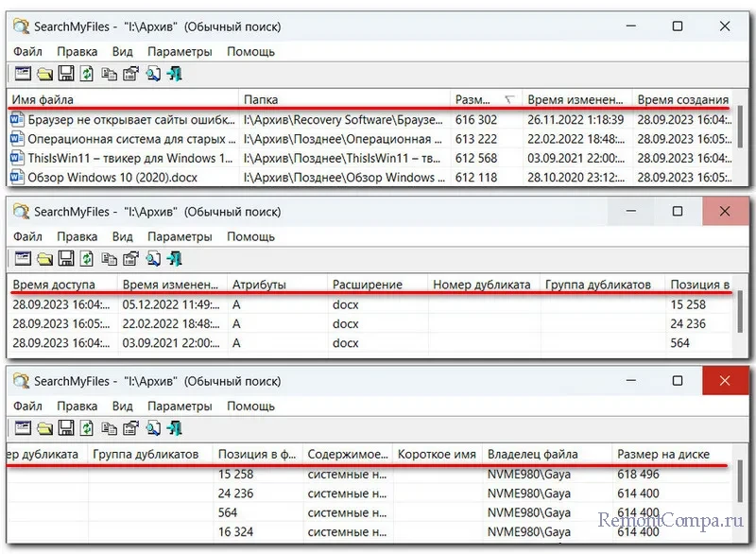Open the Параметры menu in top window

point(180,52)
